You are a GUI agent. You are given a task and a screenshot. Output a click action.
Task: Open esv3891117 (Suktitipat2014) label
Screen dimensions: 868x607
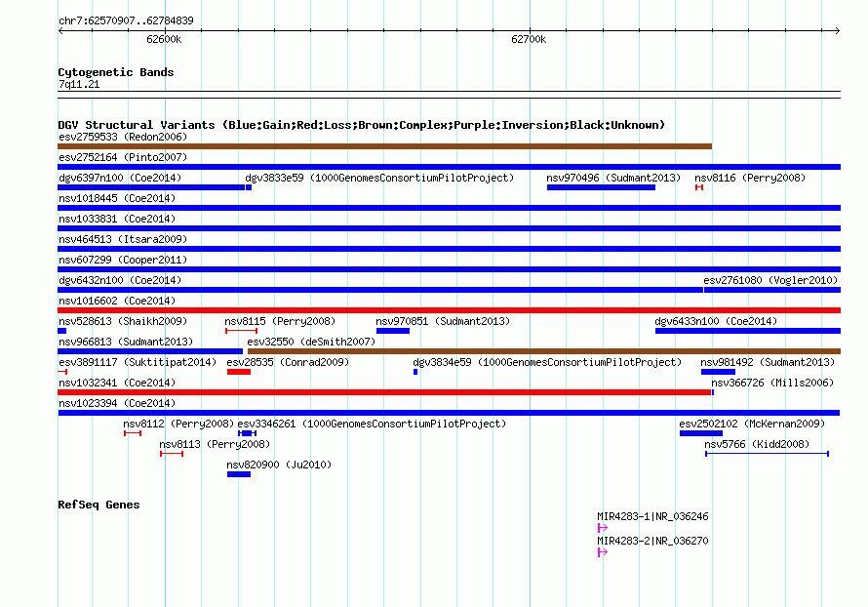tap(138, 362)
